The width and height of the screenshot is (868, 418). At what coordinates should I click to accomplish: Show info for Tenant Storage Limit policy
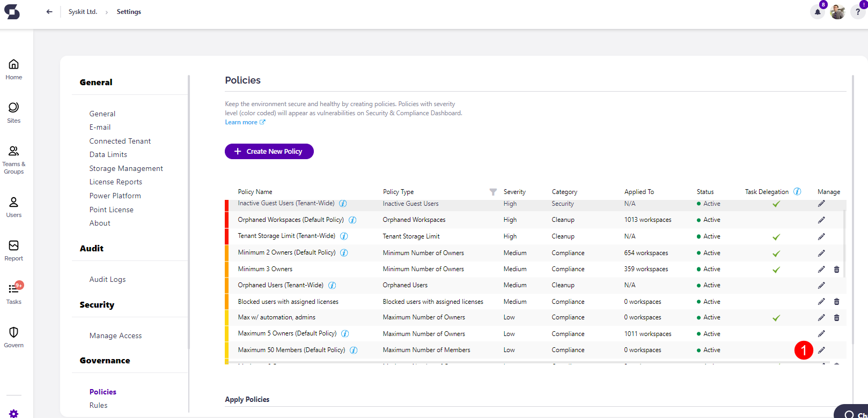click(344, 236)
